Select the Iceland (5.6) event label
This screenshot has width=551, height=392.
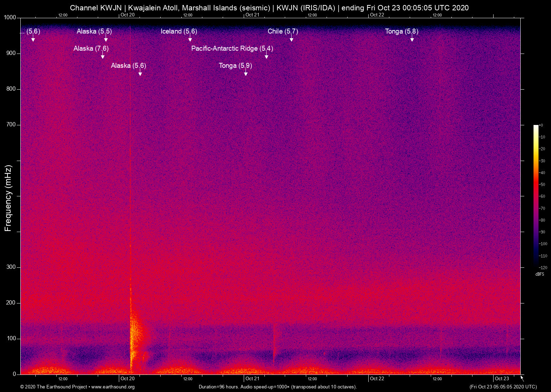tap(179, 31)
